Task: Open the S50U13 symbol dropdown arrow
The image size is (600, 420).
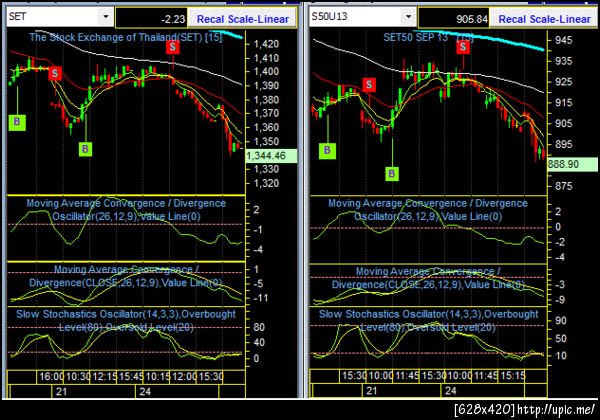Action: pos(409,17)
